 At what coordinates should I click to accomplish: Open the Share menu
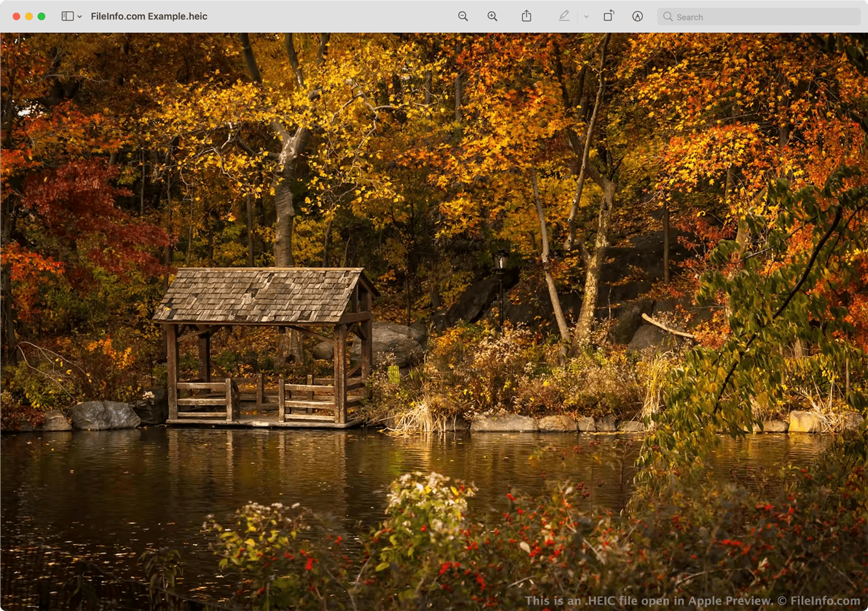tap(526, 16)
